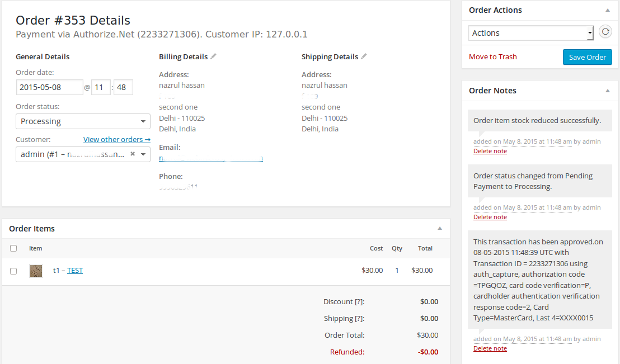The width and height of the screenshot is (620, 364).
Task: Click the Order item stock reduced note text
Action: [x=537, y=121]
